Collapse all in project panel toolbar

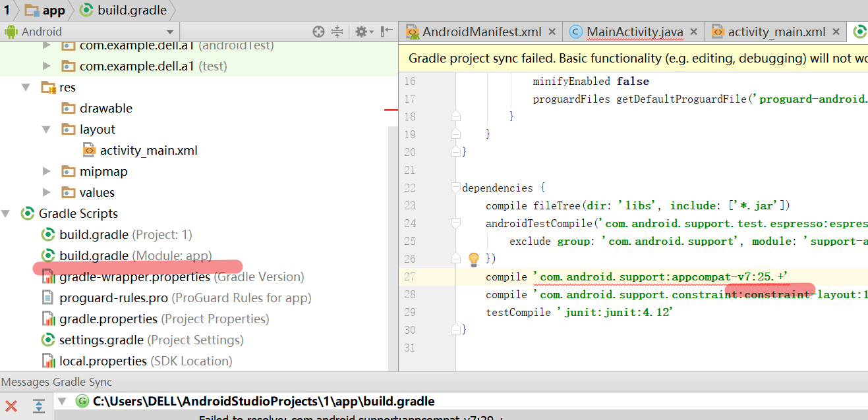tap(337, 32)
